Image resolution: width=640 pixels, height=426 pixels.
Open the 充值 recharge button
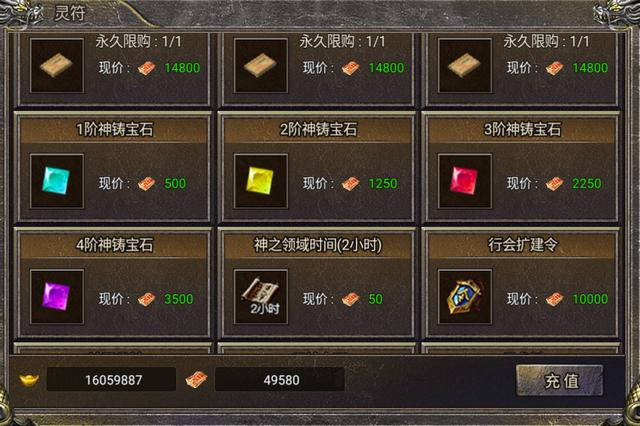click(x=560, y=381)
